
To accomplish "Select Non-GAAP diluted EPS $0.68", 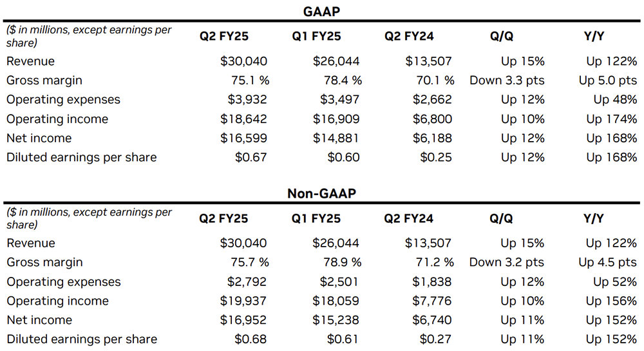I will point(251,339).
